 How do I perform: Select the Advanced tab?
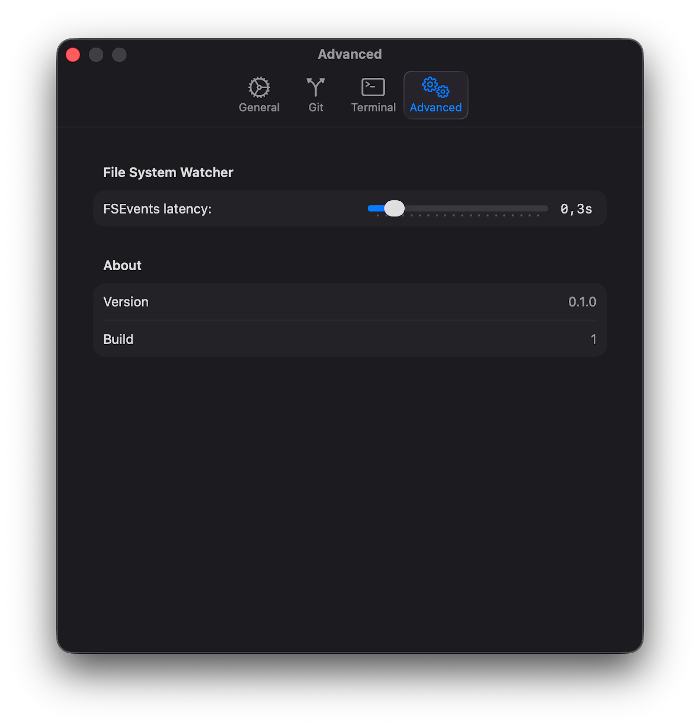pyautogui.click(x=436, y=95)
